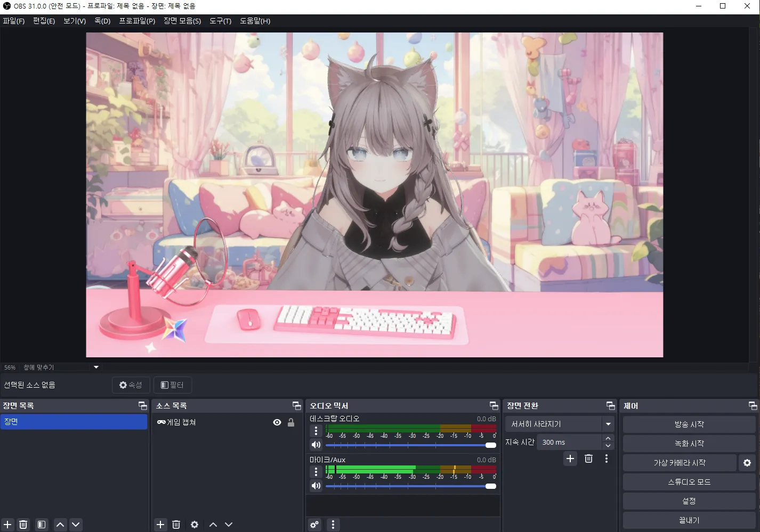Viewport: 760px width, 532px height.
Task: Open the 파일(F) menu
Action: pyautogui.click(x=14, y=21)
